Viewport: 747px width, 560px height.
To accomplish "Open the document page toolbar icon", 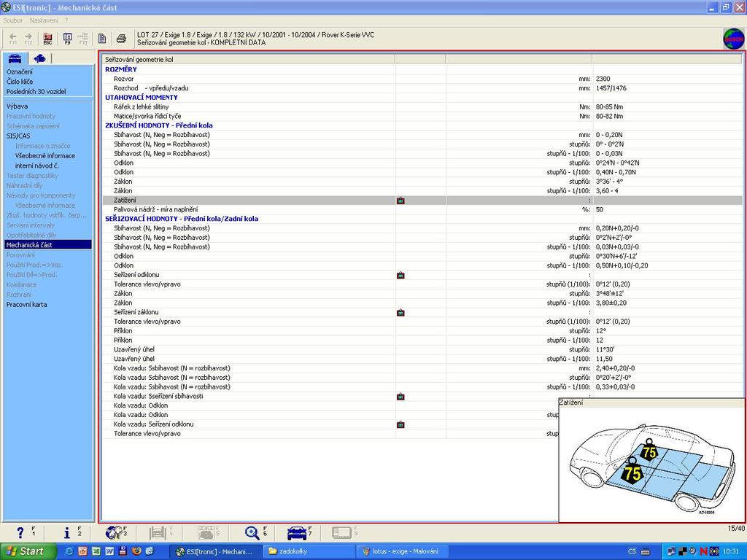I will [x=102, y=38].
